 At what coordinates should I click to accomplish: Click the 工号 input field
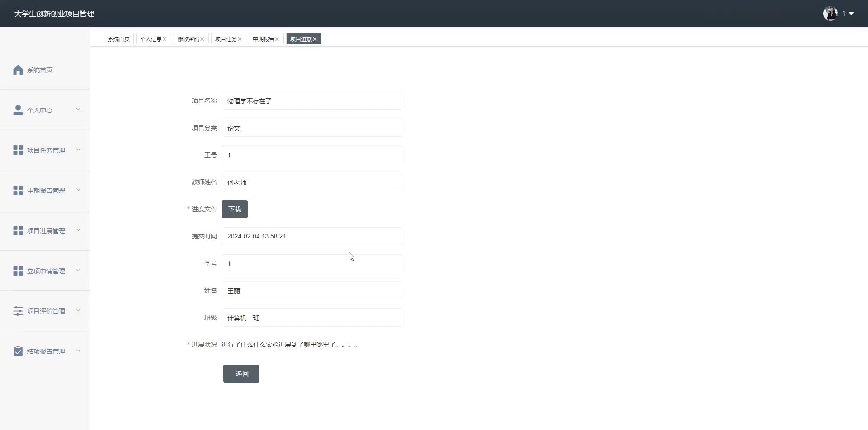click(x=312, y=155)
